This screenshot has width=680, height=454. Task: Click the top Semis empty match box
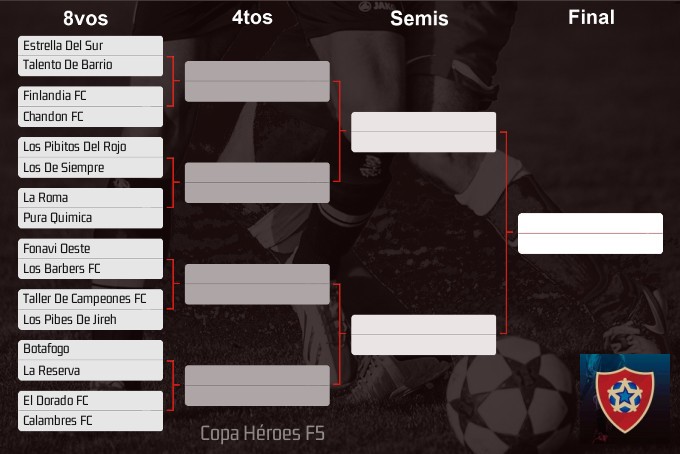click(x=424, y=132)
